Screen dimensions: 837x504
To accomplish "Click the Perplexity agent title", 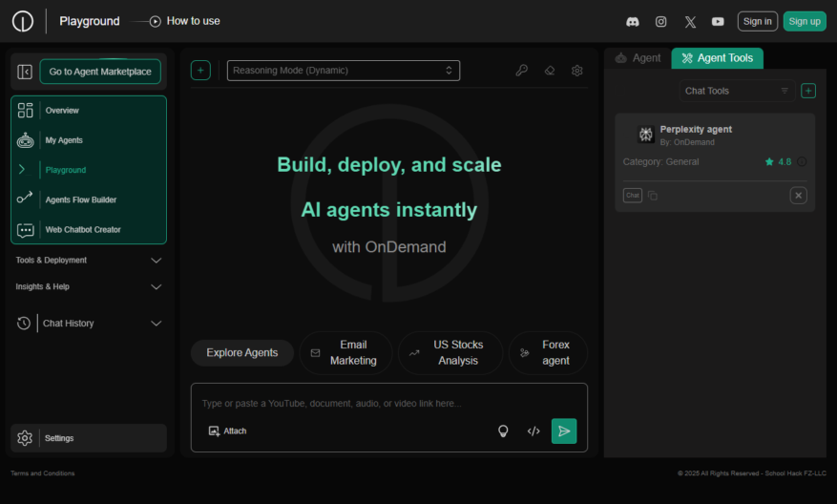I will pos(696,129).
